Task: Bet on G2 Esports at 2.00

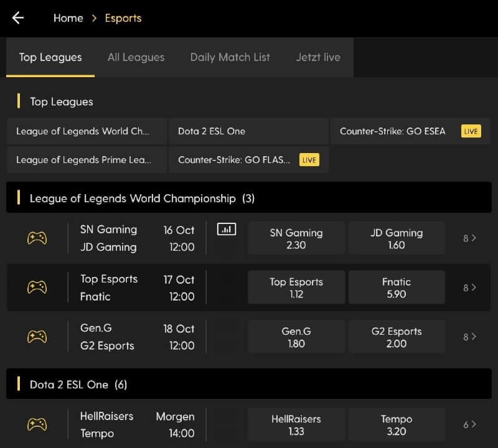Action: [x=397, y=337]
